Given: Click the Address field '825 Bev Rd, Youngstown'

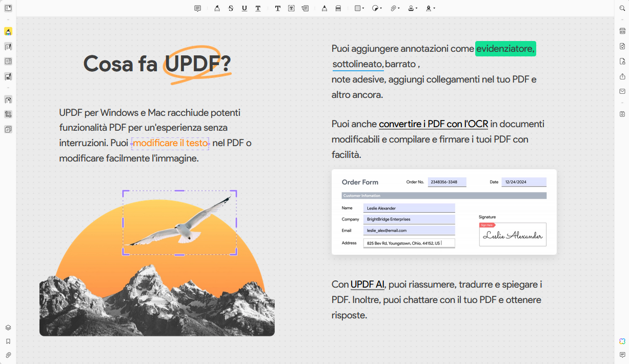Looking at the screenshot, I should click(x=409, y=243).
